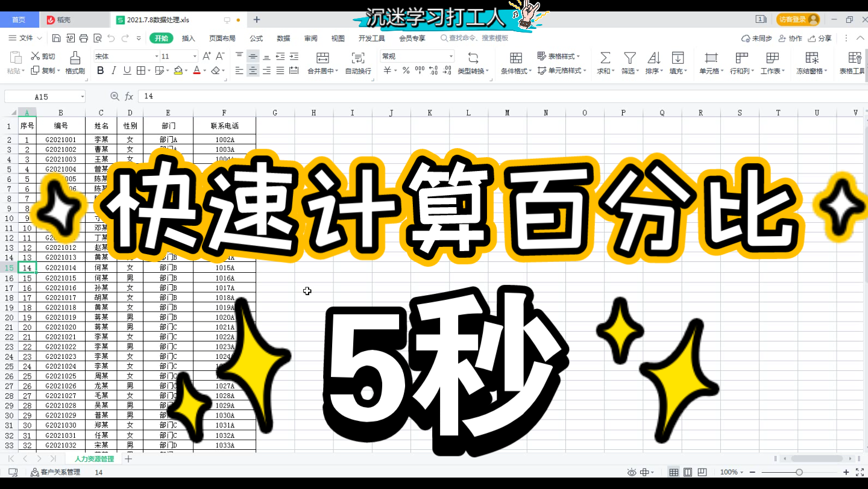The image size is (868, 489).
Task: Toggle Underline formatting
Action: pos(127,70)
